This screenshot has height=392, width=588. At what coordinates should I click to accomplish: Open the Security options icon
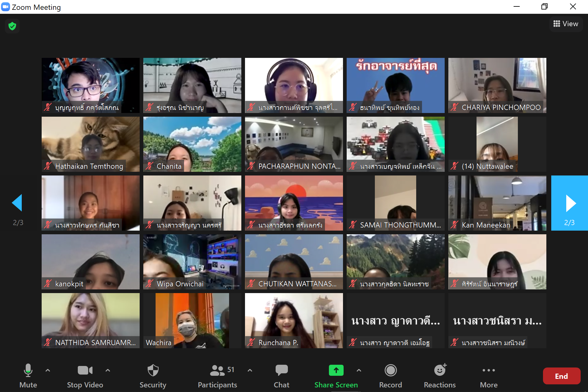(153, 371)
